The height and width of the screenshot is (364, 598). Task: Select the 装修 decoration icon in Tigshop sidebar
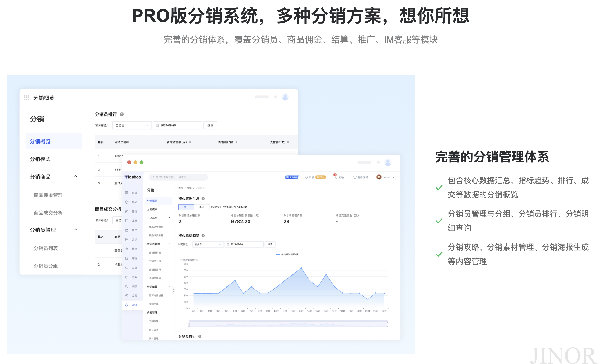127,249
